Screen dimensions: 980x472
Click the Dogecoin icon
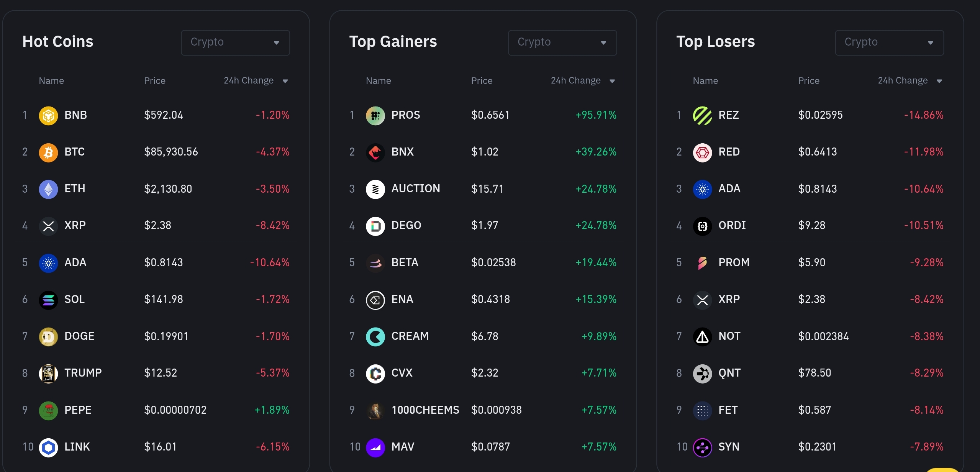tap(48, 336)
